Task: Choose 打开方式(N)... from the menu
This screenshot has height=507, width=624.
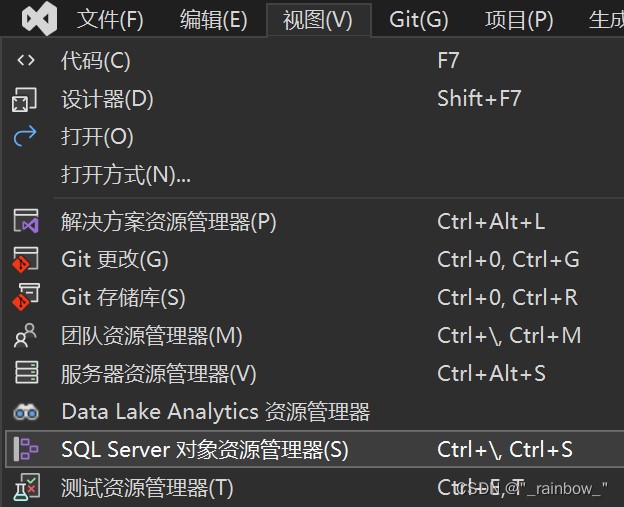Action: click(x=126, y=175)
